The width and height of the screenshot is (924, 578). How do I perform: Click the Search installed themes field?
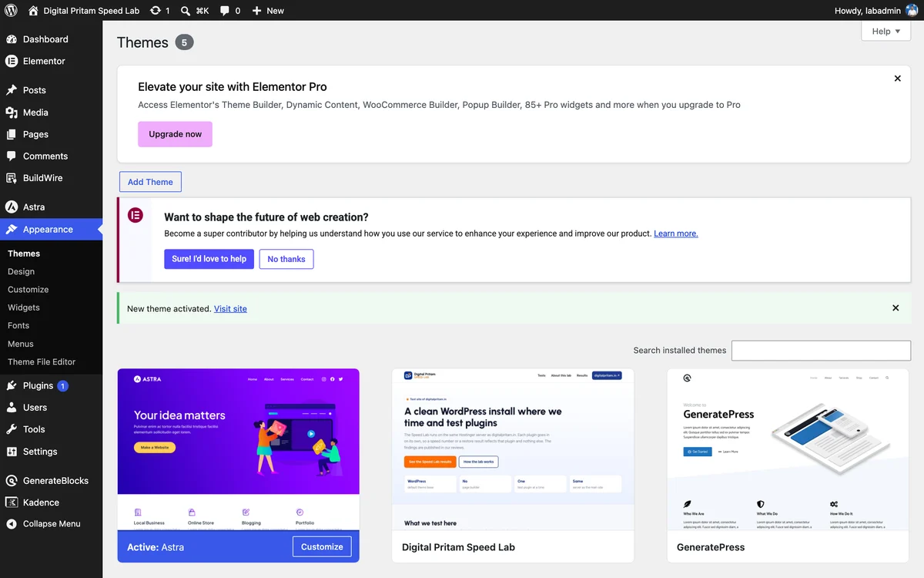[x=821, y=351]
